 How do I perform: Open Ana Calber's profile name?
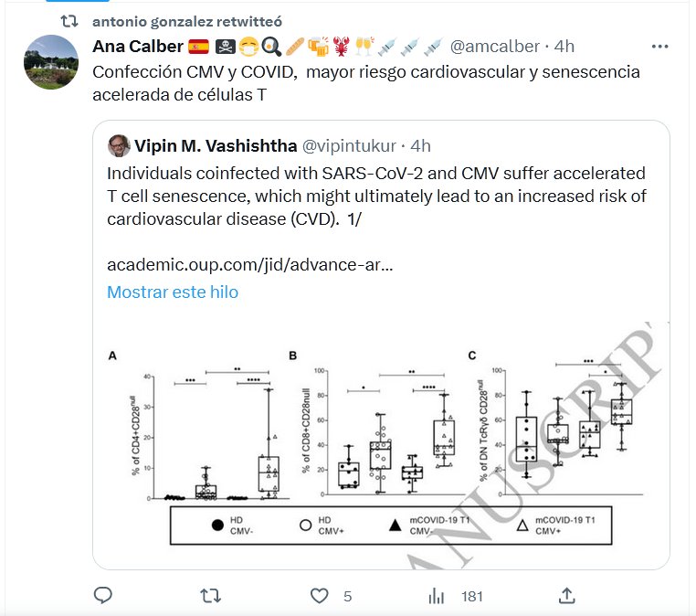pyautogui.click(x=138, y=46)
